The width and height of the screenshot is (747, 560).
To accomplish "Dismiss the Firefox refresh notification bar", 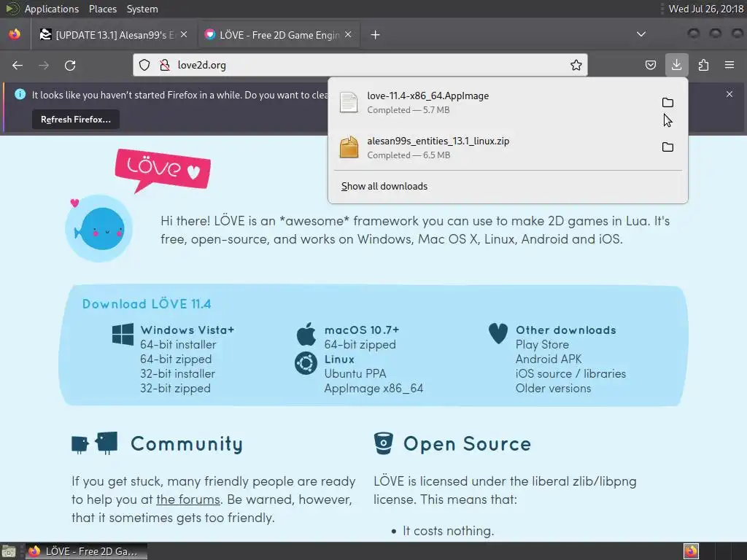I will coord(729,94).
